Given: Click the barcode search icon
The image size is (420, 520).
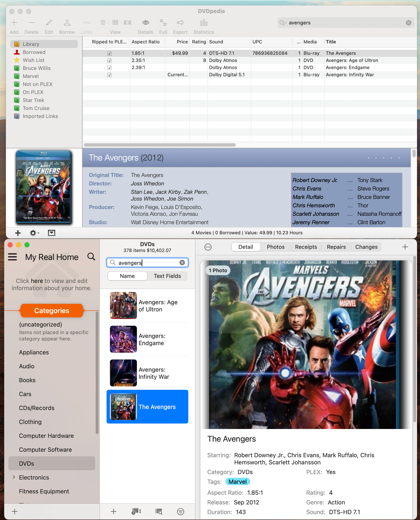Looking at the screenshot, I should [x=159, y=511].
